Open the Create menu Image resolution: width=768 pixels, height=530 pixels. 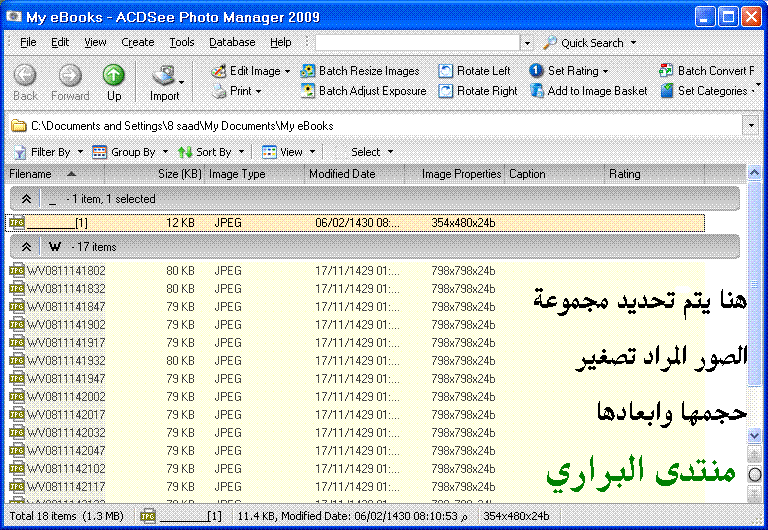(x=138, y=43)
